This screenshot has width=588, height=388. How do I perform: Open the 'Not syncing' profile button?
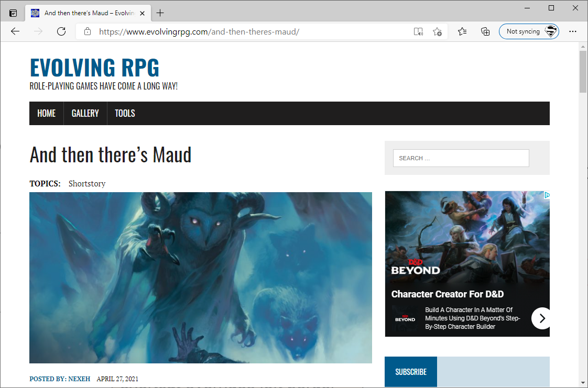click(x=529, y=31)
